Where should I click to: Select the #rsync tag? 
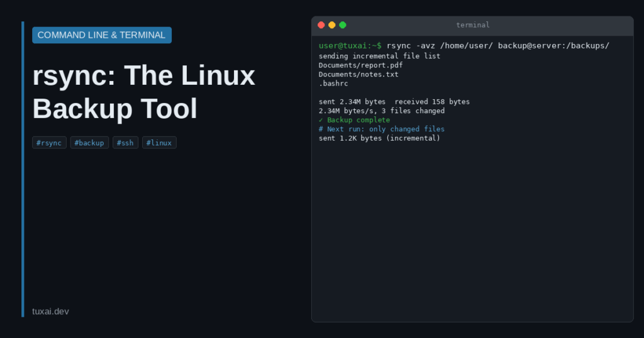pos(49,143)
